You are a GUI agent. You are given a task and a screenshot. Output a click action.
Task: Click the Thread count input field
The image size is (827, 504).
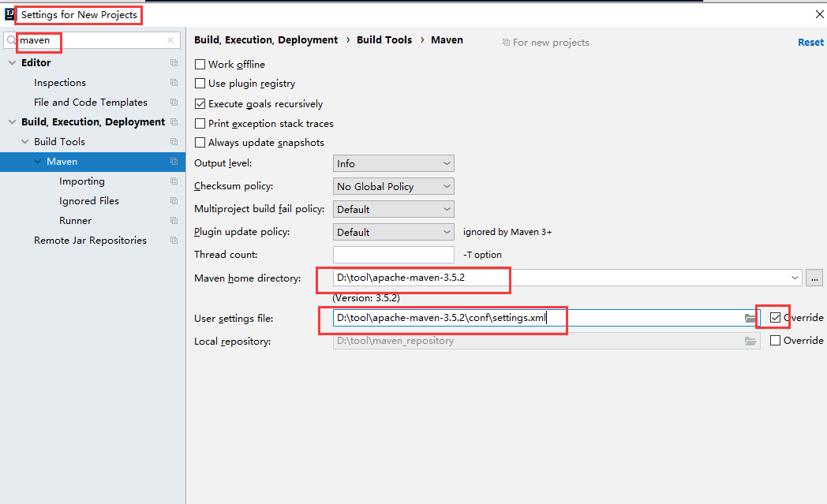[394, 255]
